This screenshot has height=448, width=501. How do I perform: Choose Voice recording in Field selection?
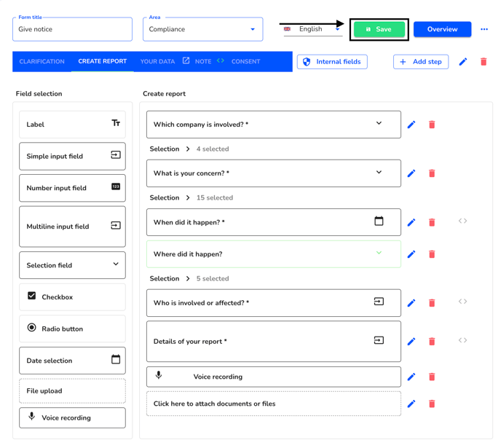click(x=73, y=417)
